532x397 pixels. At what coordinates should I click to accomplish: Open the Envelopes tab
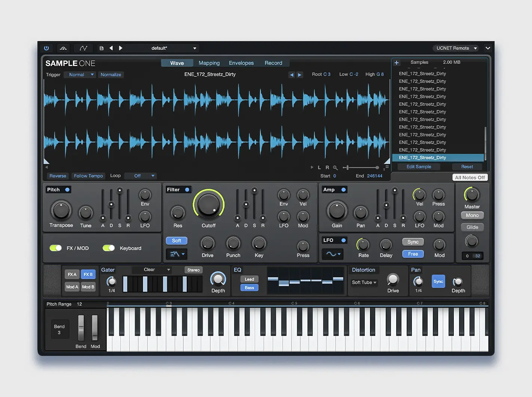click(241, 63)
